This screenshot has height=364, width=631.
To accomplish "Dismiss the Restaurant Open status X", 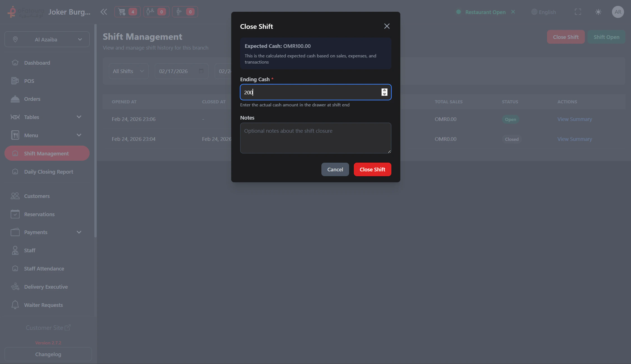I will [x=513, y=12].
